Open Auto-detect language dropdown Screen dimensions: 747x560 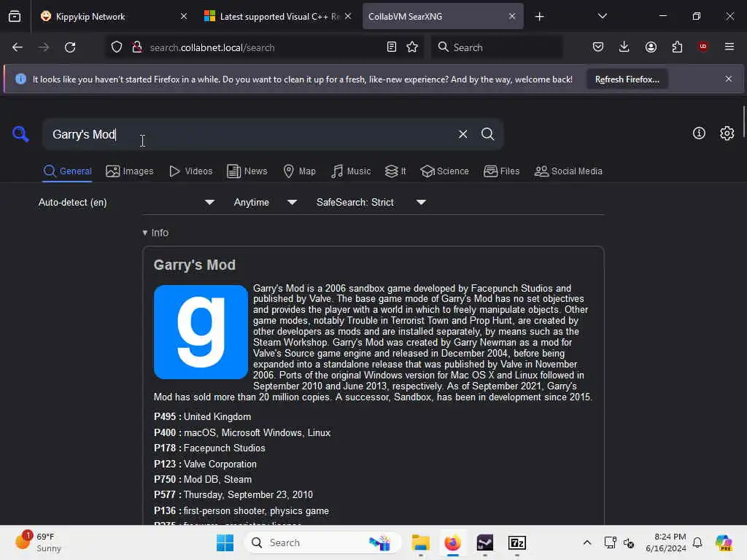click(x=126, y=203)
